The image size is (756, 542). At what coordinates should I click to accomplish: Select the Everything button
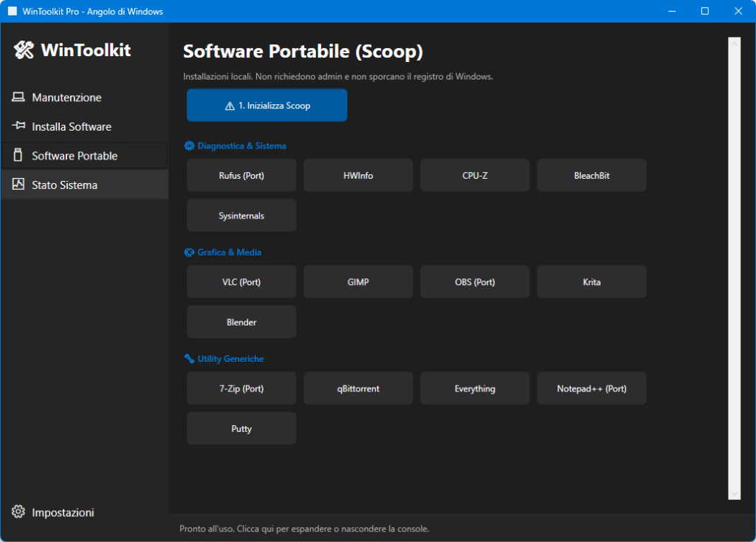click(475, 388)
